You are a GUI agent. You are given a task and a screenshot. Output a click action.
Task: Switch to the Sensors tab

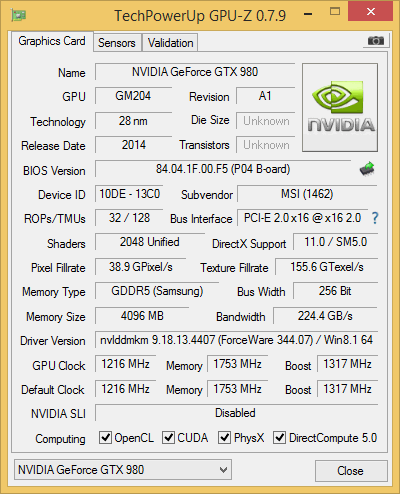tap(117, 43)
